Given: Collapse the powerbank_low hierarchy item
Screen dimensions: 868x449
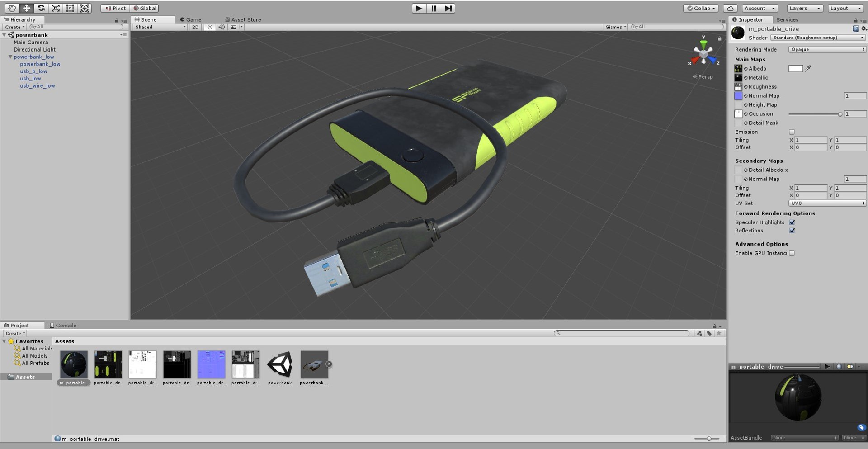Looking at the screenshot, I should 10,57.
